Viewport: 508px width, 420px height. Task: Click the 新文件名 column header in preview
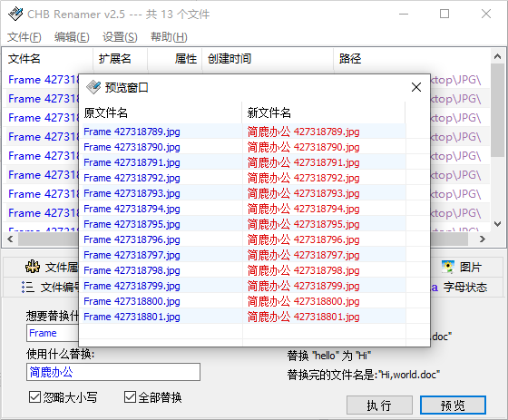(x=324, y=112)
